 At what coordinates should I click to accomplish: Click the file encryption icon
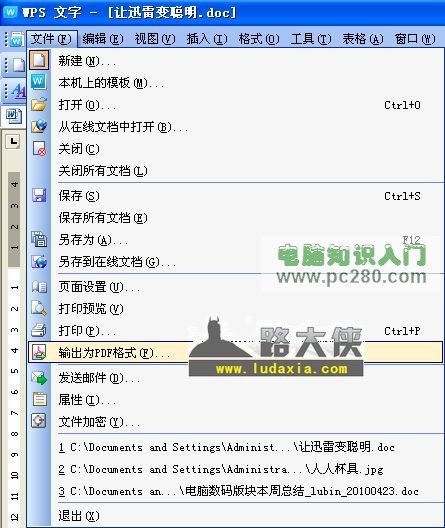39,421
